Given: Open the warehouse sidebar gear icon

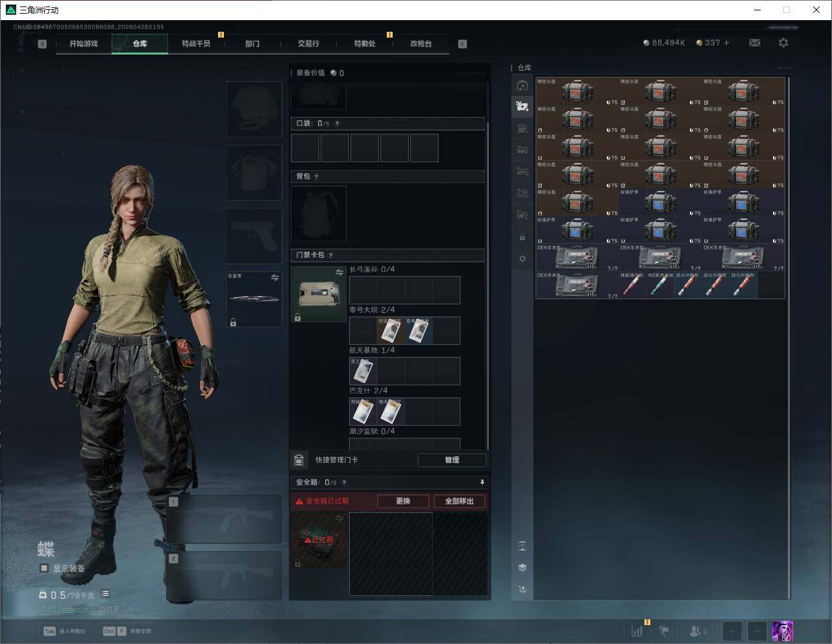Looking at the screenshot, I should (x=522, y=258).
